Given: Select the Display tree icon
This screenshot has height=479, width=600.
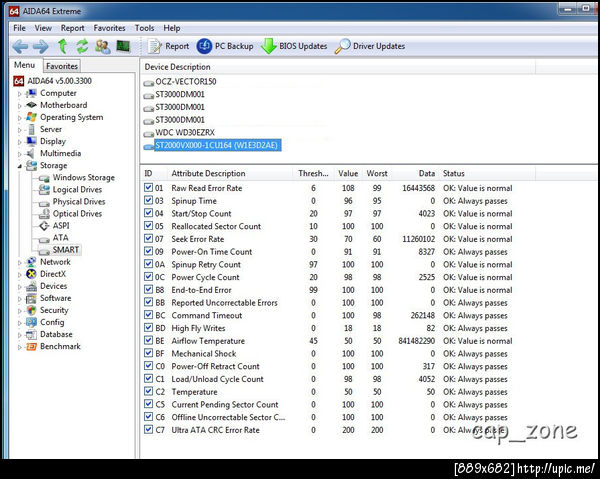Looking at the screenshot, I should click(x=31, y=142).
